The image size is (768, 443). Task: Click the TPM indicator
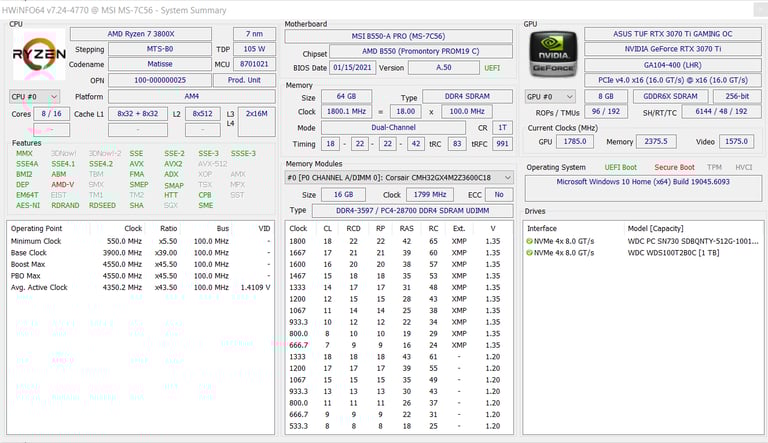[714, 168]
